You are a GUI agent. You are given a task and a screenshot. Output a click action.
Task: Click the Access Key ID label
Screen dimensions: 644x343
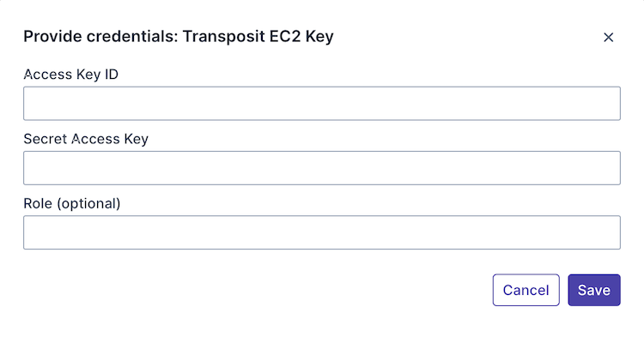pos(70,74)
